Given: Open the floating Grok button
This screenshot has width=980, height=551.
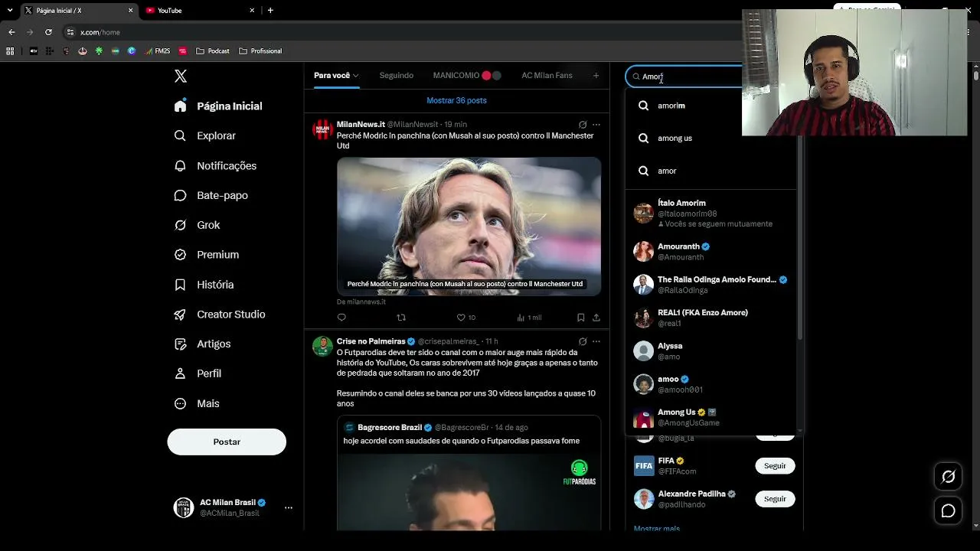Looking at the screenshot, I should [948, 477].
